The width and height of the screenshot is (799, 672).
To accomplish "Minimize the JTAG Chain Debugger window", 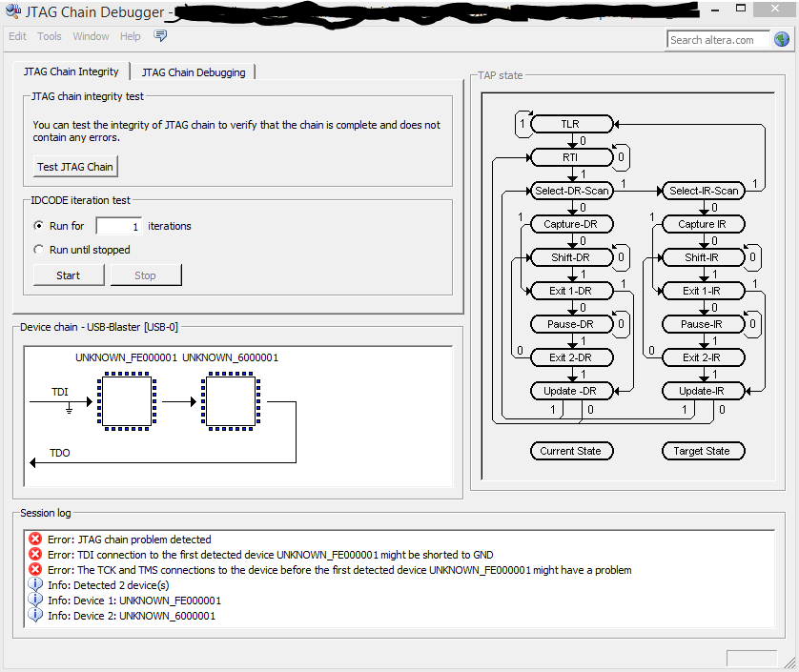I will tap(715, 10).
